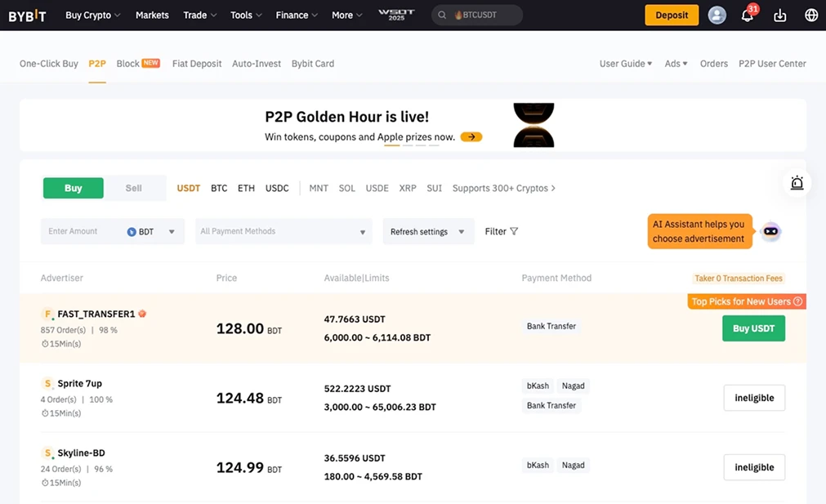Open the BDT currency dropdown
The image size is (826, 504).
pyautogui.click(x=151, y=232)
